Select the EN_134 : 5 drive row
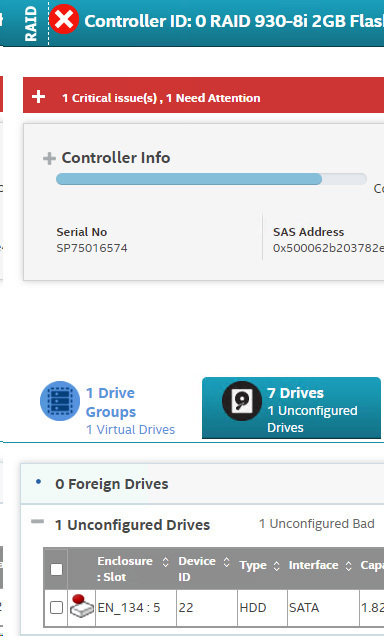The width and height of the screenshot is (384, 636). click(214, 608)
